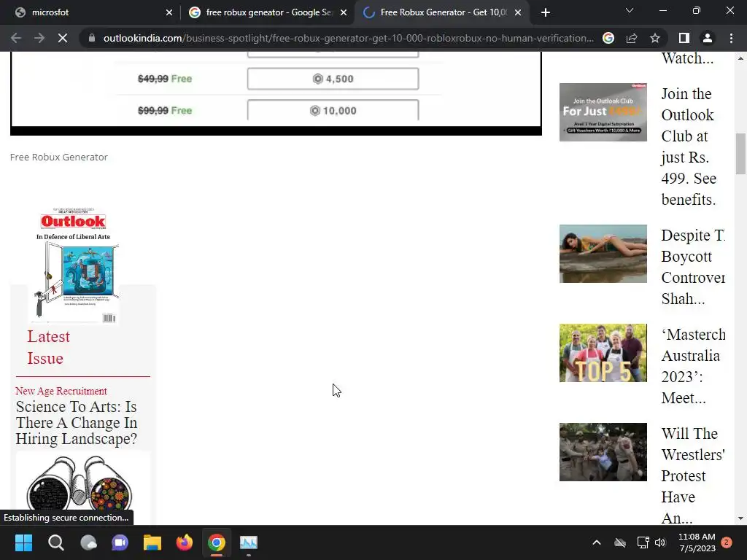Go forward in browser history
Screen dimensions: 747x560
pos(39,38)
